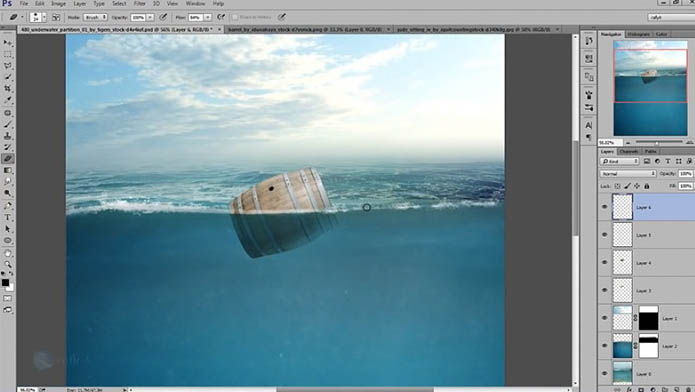Viewport: 695px width, 392px height.
Task: Click the foreground color swatch
Action: pos(5,282)
